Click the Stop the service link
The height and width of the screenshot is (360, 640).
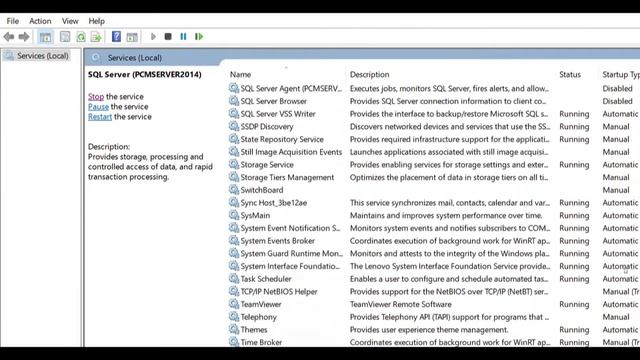click(x=96, y=97)
